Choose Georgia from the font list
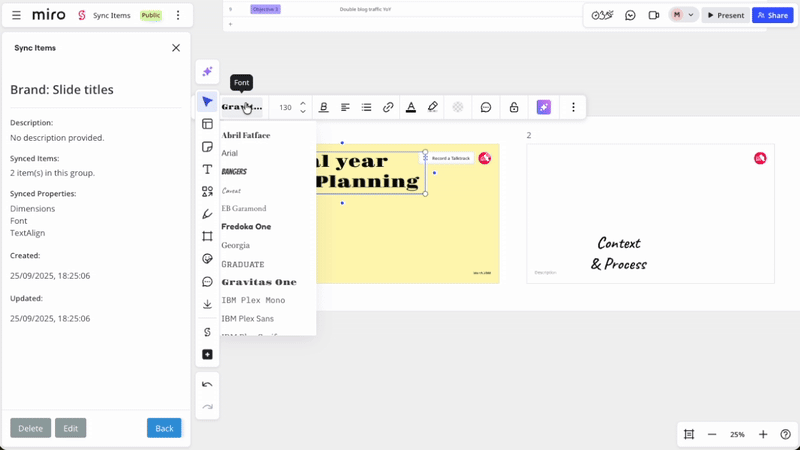The image size is (800, 450). pyautogui.click(x=236, y=245)
